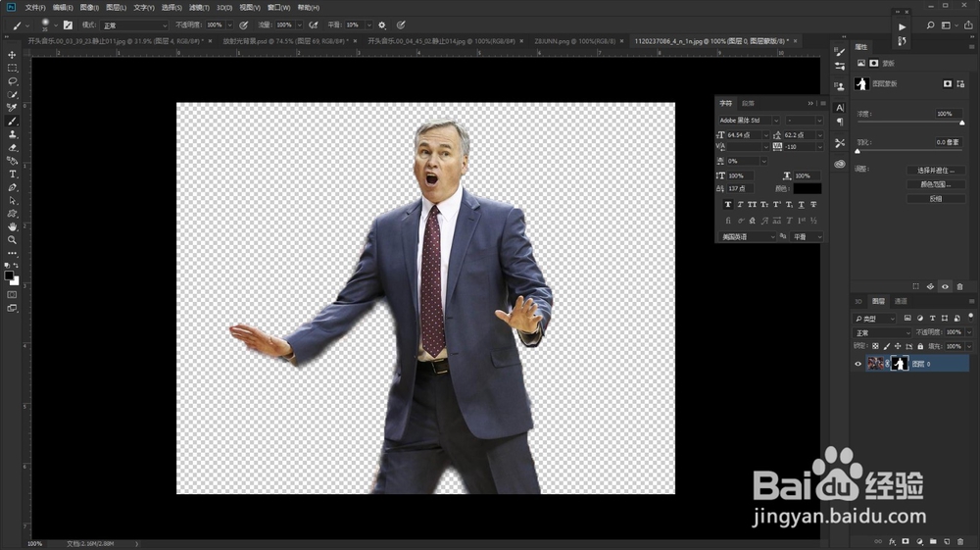Add a layer style with fx icon
The height and width of the screenshot is (550, 980).
[892, 541]
